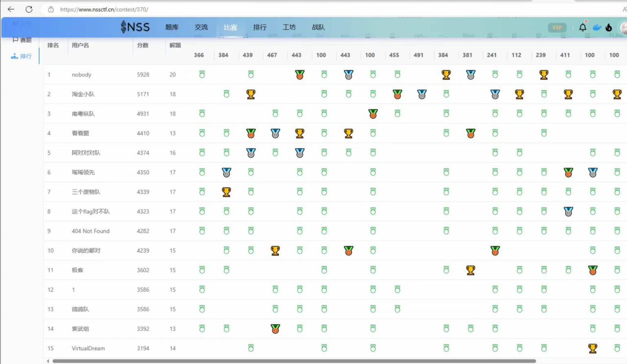
Task: Click gold trophy in 淘金小队 row, 439 column
Action: 251,94
